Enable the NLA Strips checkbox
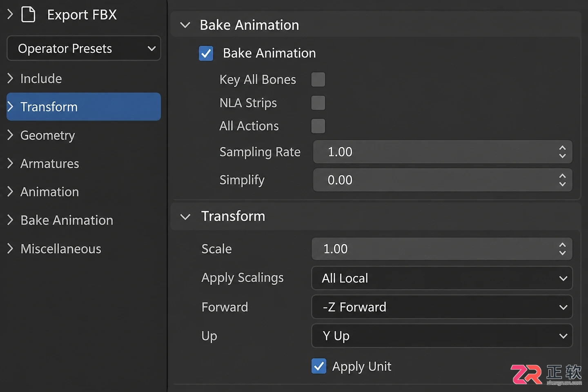 coord(318,102)
